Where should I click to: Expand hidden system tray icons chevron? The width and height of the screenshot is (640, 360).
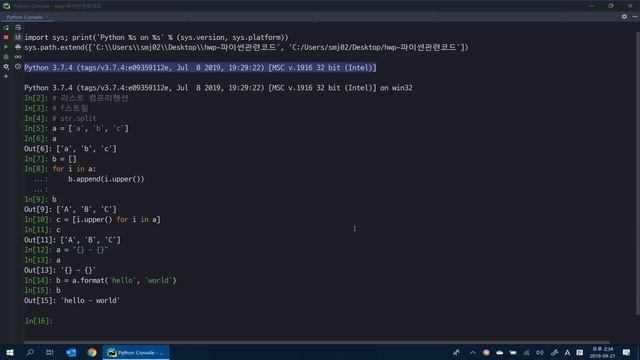point(473,352)
